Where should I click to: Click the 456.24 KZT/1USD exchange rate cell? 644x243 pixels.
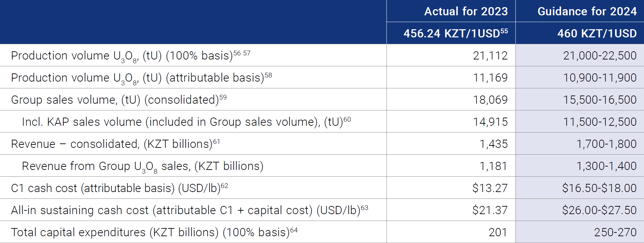452,34
